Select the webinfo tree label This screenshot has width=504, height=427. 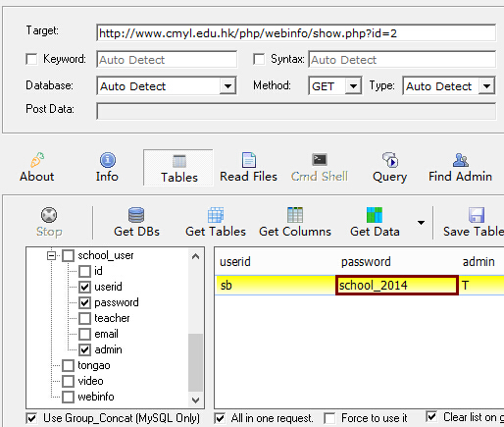pos(96,397)
